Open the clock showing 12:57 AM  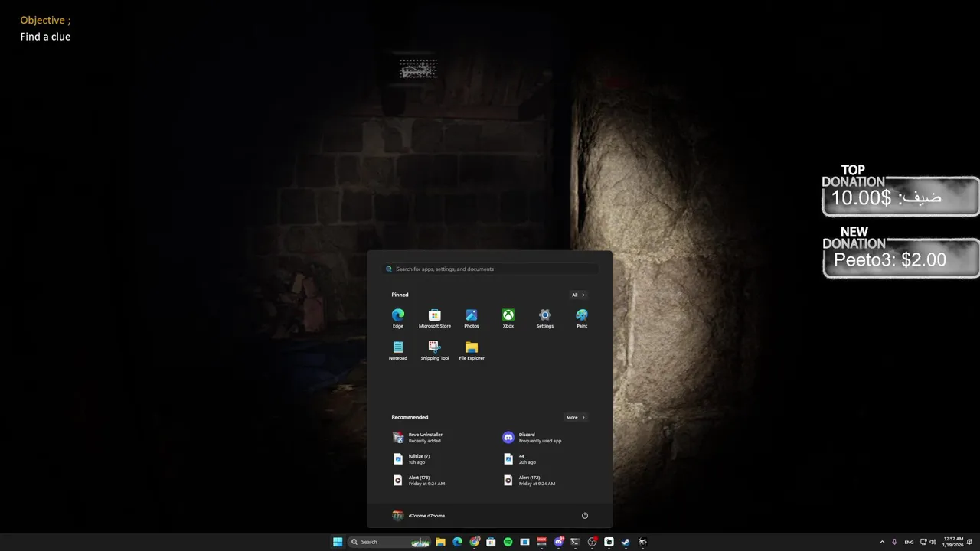pyautogui.click(x=953, y=542)
